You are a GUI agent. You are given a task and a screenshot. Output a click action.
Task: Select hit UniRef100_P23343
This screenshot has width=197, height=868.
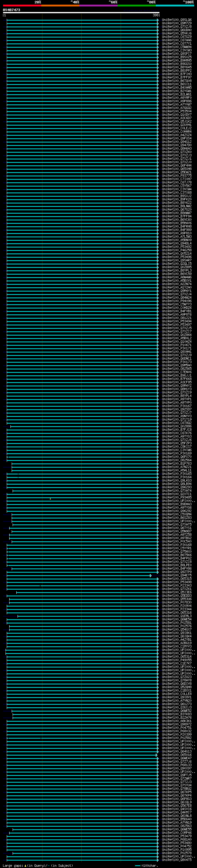point(176,585)
